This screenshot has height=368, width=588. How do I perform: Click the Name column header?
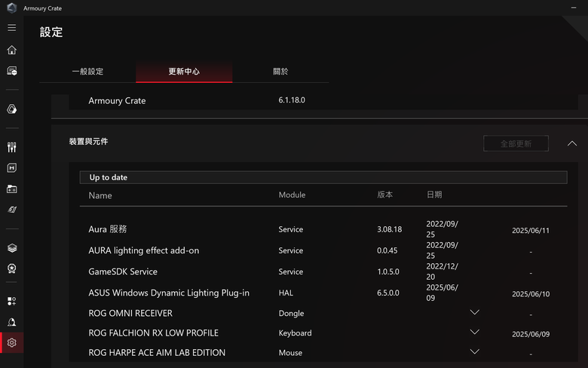point(100,195)
